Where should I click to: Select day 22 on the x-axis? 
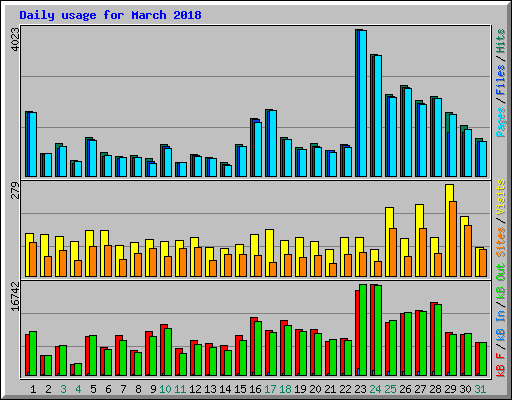point(345,389)
